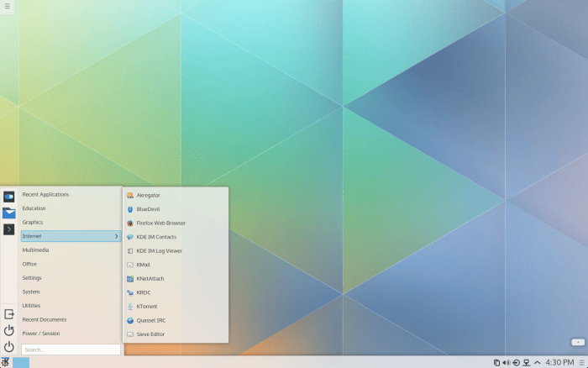The width and height of the screenshot is (588, 368).
Task: Click the 4:30 PM clock
Action: tap(559, 362)
